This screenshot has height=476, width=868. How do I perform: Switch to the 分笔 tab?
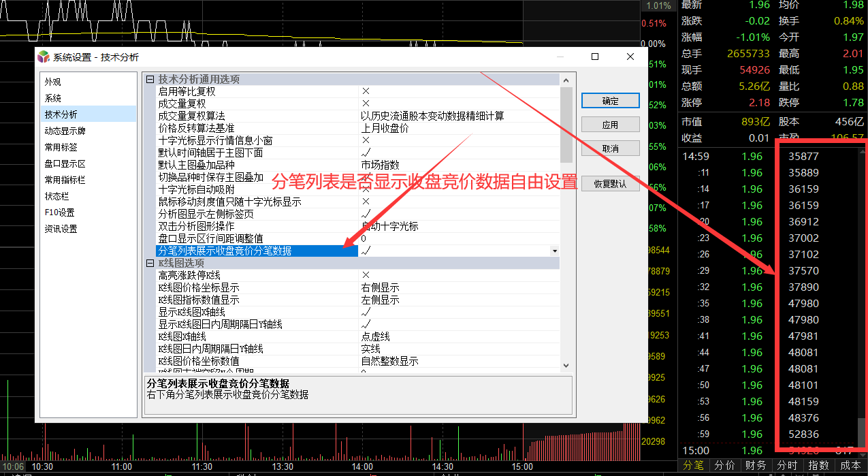pyautogui.click(x=694, y=465)
